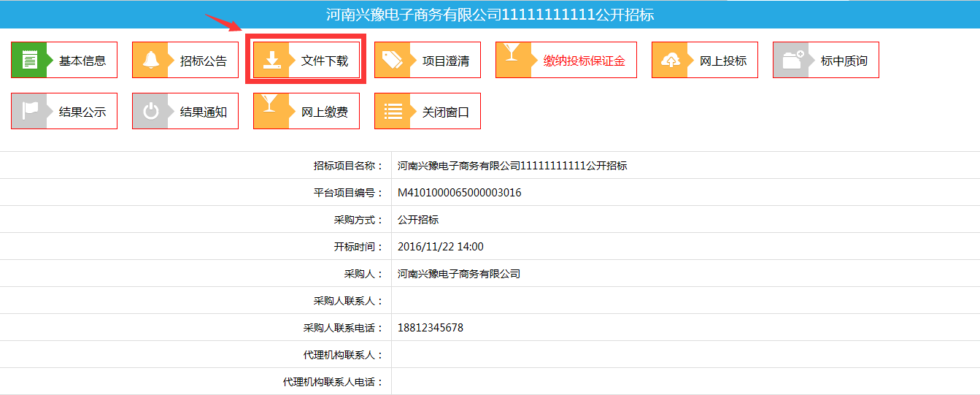Click the cloud upload icon for 网上投标
This screenshot has height=395, width=980.
pyautogui.click(x=670, y=60)
